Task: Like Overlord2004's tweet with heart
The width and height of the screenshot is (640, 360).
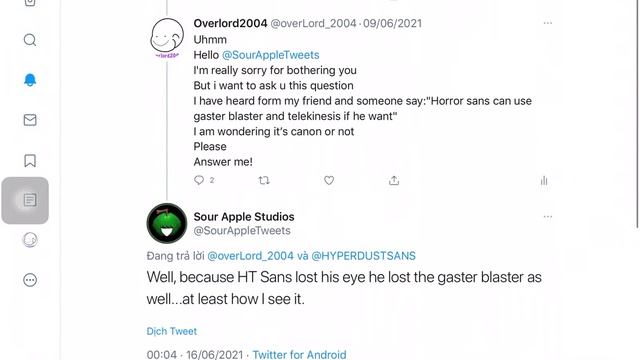Action: pyautogui.click(x=329, y=180)
